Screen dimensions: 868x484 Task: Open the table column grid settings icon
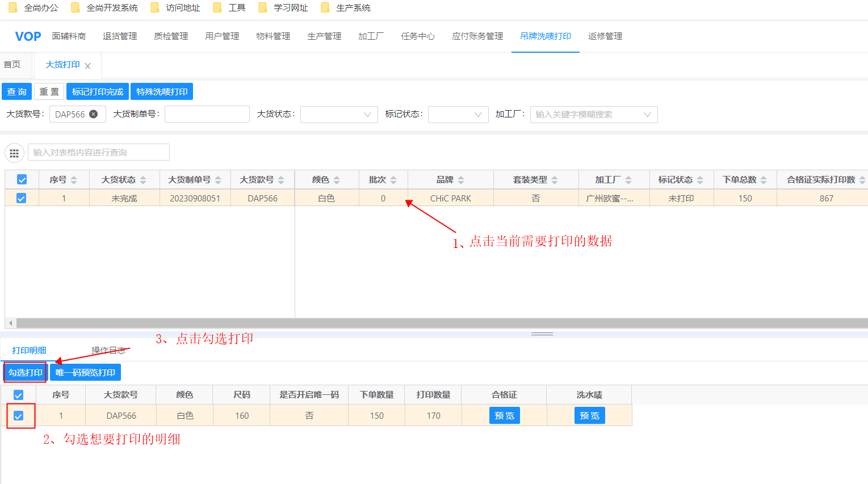point(14,153)
